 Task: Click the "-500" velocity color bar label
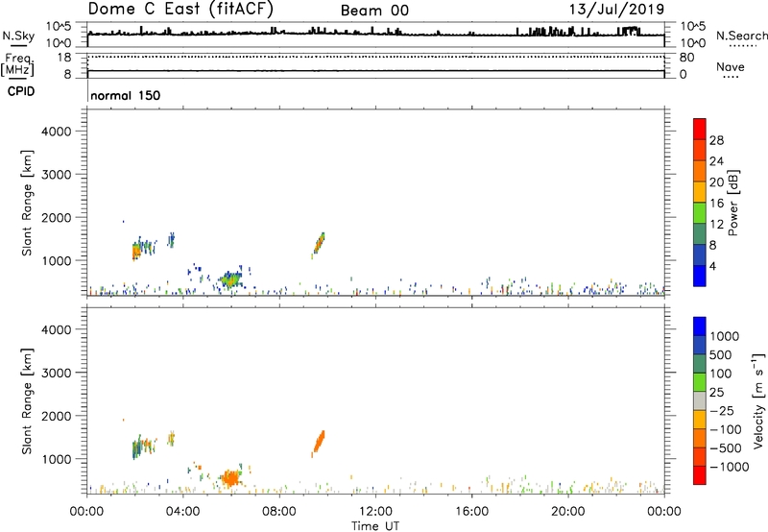point(726,448)
